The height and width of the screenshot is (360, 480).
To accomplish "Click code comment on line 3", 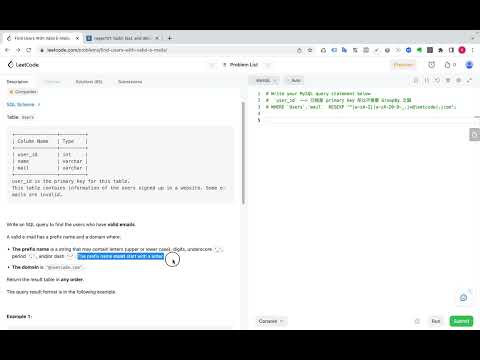I will (361, 107).
